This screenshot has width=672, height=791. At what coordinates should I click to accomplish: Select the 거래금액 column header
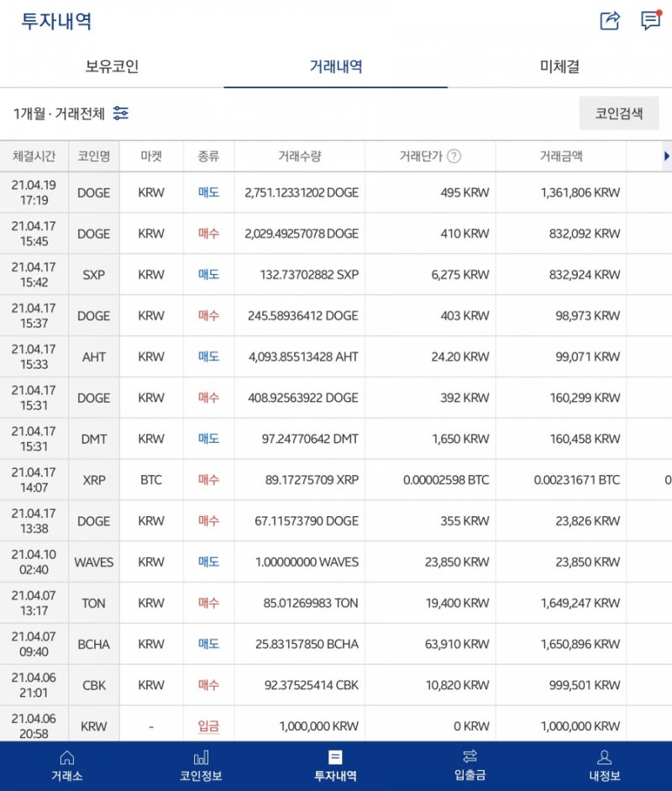coord(561,156)
